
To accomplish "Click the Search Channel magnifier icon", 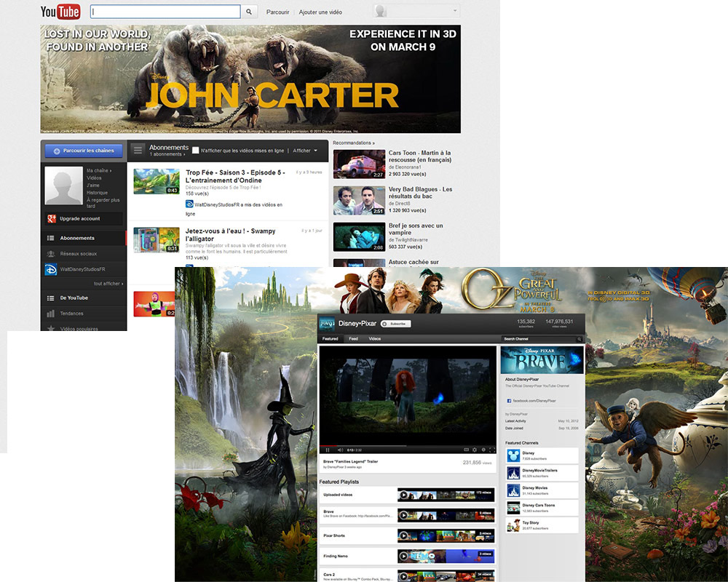I will [579, 339].
